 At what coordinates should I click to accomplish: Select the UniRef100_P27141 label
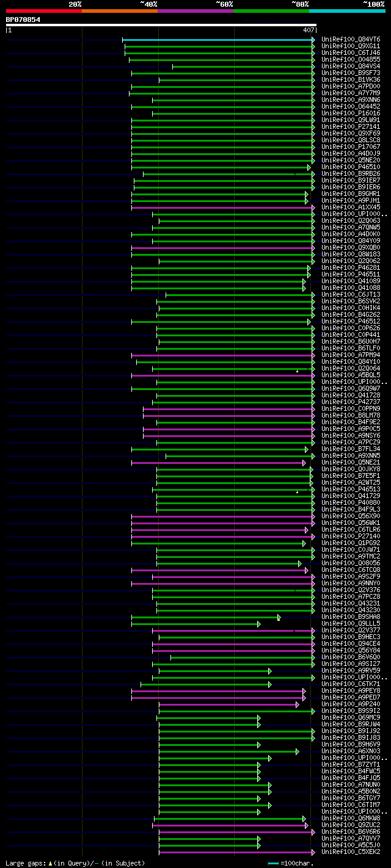click(x=350, y=127)
